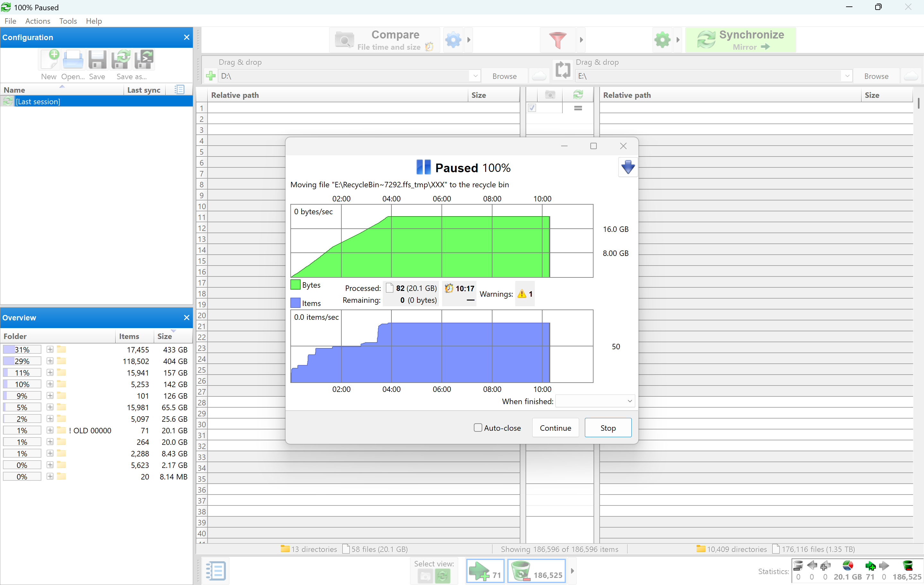Screen dimensions: 924x585
Task: Open a saved configuration file
Action: tap(73, 59)
